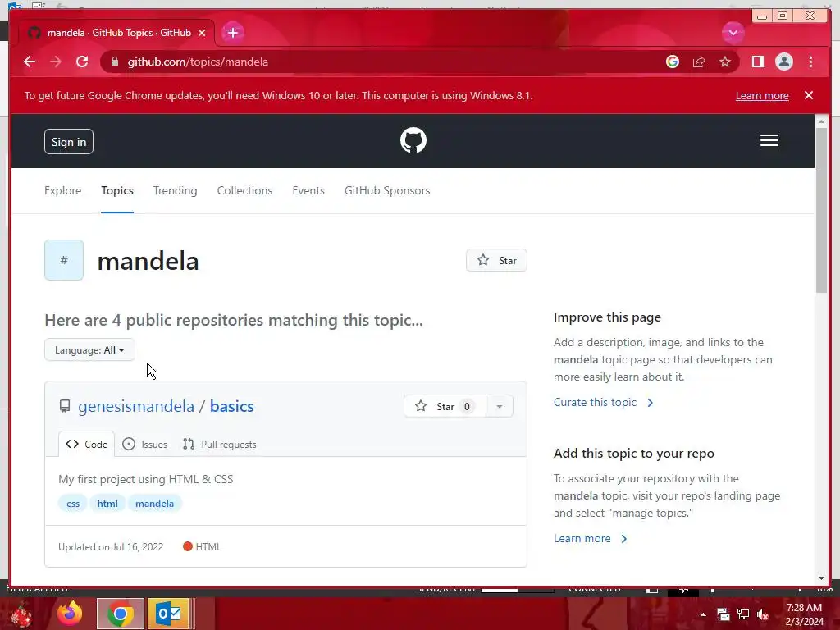Screen dimensions: 840x630
Task: Click the Start button on the taskbar
Action: coord(21,614)
